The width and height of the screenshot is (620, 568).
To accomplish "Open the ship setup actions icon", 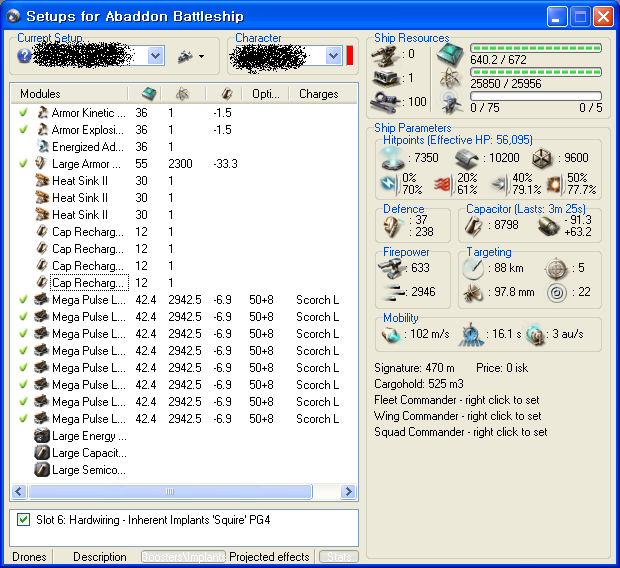I will (x=190, y=56).
